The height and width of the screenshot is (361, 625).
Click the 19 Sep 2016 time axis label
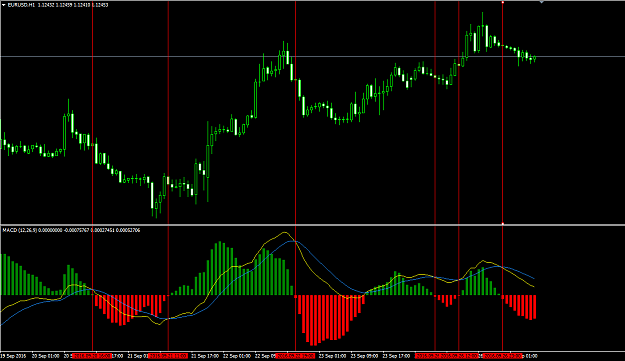[x=13, y=356]
